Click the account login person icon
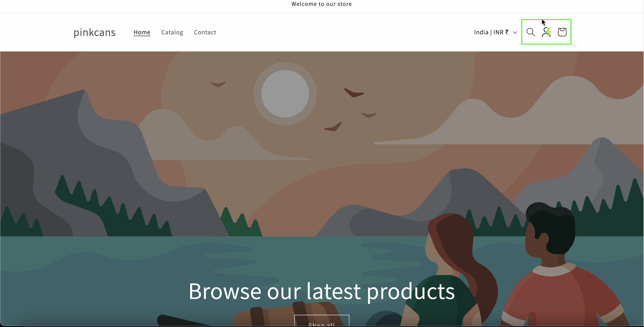 [546, 32]
